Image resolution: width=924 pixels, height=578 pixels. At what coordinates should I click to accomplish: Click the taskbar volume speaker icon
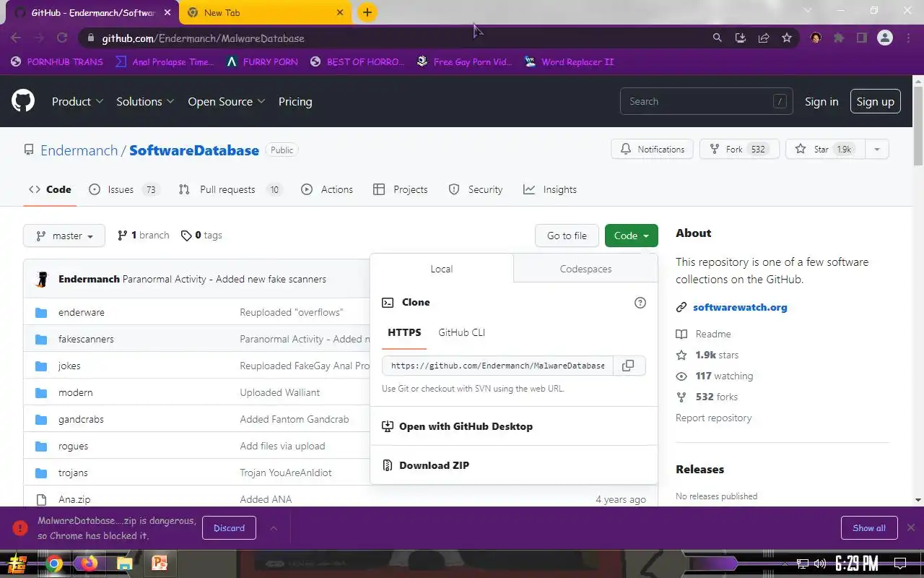point(819,564)
